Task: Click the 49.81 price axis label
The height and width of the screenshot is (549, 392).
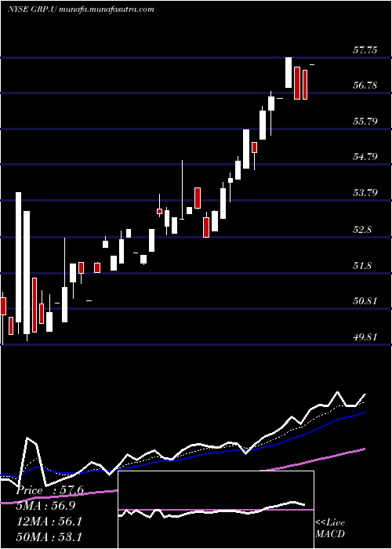Action: coord(365,336)
